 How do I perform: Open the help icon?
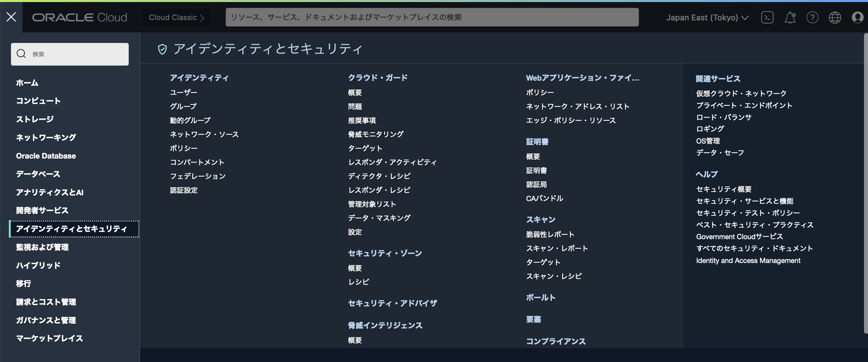(x=813, y=17)
